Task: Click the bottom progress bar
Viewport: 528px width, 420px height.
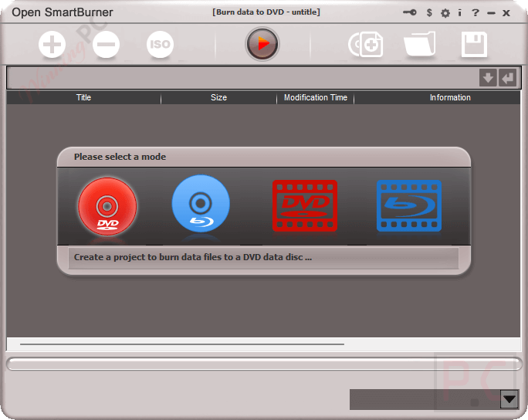Action: pyautogui.click(x=264, y=364)
